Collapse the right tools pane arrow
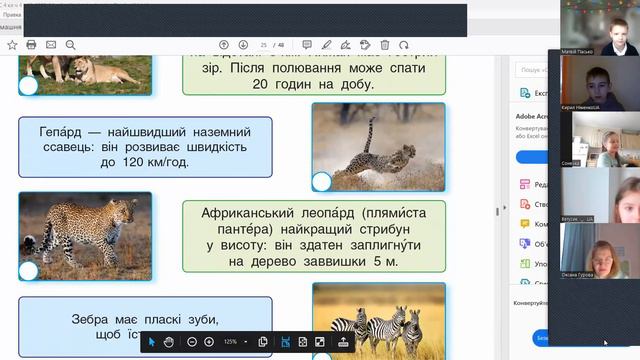The width and height of the screenshot is (640, 360). [504, 207]
